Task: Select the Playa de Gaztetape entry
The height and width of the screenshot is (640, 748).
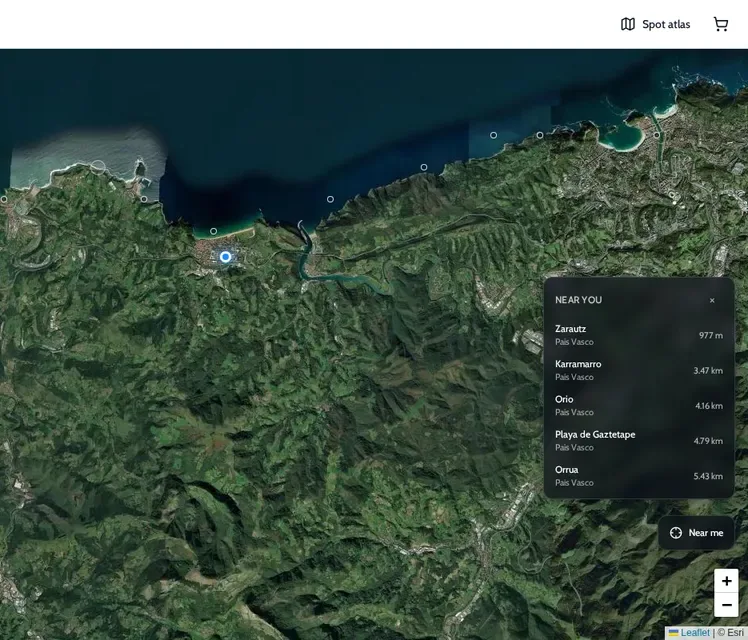Action: pos(639,441)
